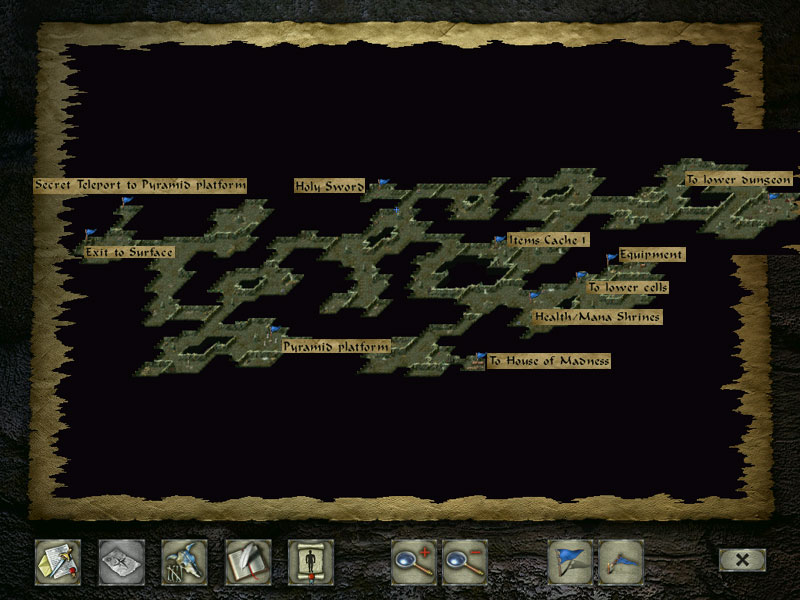Open the skull bestiary icon
The image size is (800, 600).
(184, 562)
